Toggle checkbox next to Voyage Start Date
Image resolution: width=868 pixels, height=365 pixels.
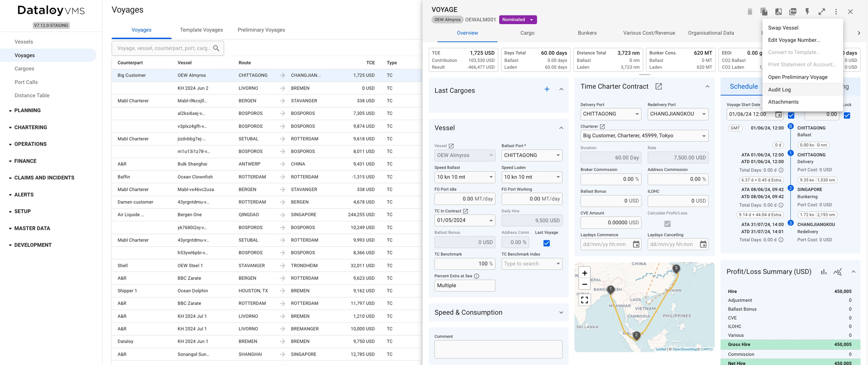[x=791, y=115]
